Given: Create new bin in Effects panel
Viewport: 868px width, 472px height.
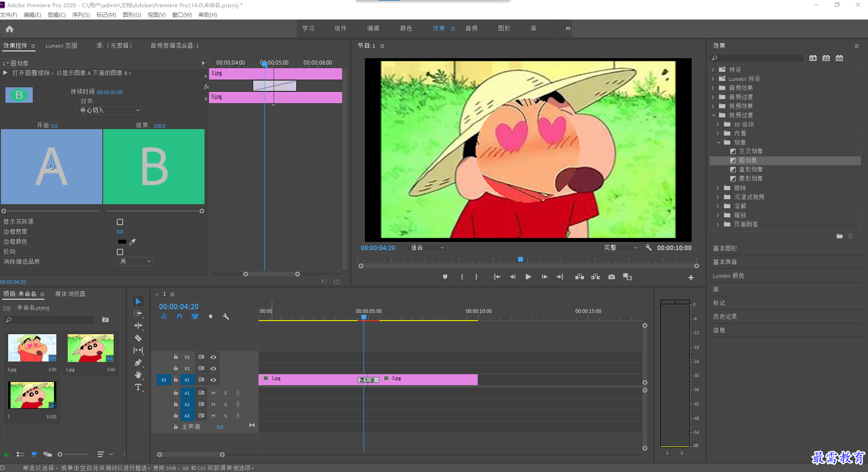Looking at the screenshot, I should coord(839,236).
